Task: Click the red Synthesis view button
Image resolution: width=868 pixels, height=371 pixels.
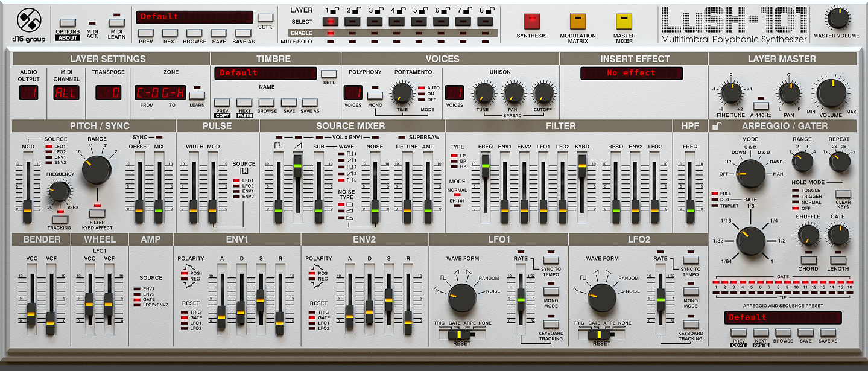Action: (x=531, y=22)
